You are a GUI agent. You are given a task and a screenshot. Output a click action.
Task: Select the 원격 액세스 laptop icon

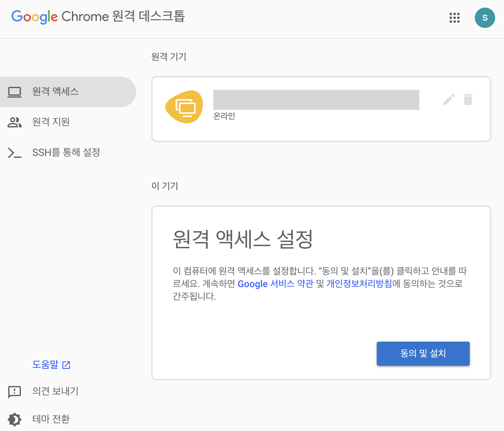coord(15,92)
